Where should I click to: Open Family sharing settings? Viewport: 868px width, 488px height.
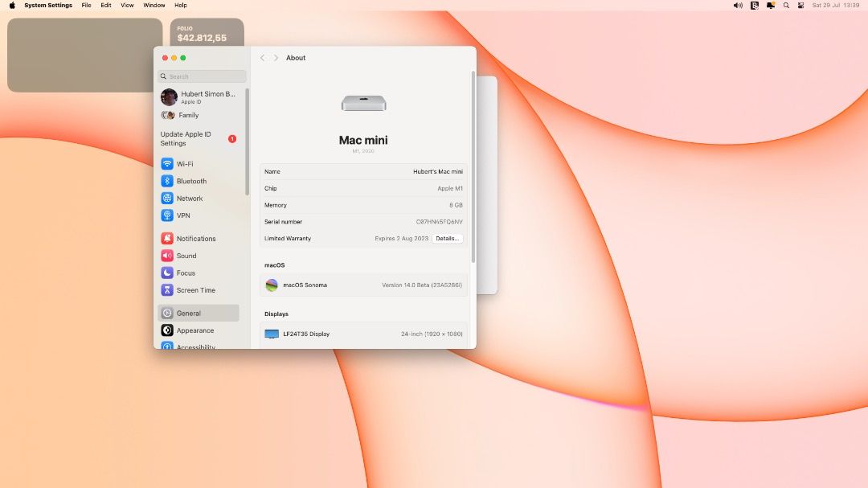(187, 116)
